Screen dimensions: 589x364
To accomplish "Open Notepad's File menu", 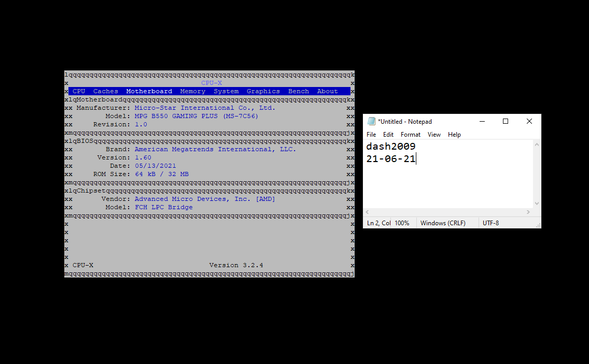I will pos(371,135).
